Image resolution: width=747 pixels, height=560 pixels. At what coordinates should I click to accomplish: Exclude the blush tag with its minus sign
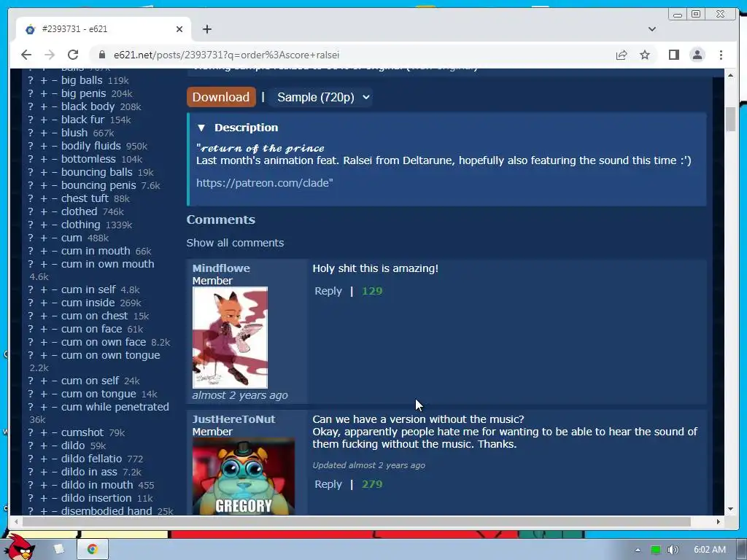tap(55, 133)
